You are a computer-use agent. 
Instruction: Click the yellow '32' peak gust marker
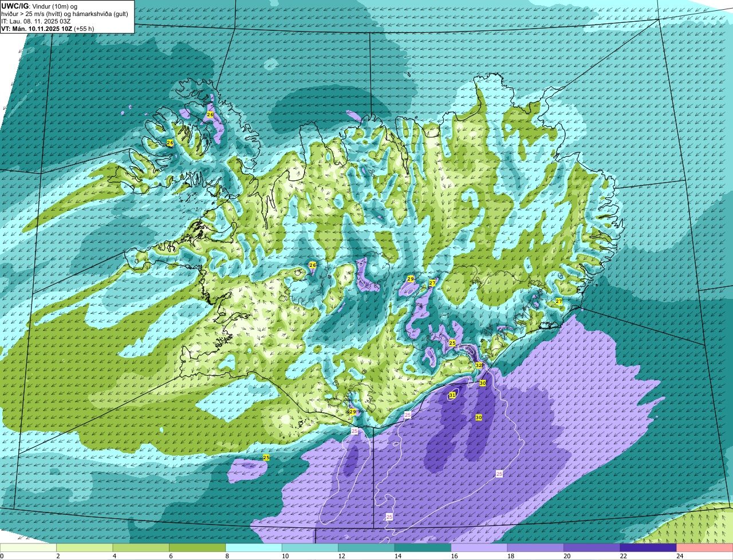[x=479, y=365]
